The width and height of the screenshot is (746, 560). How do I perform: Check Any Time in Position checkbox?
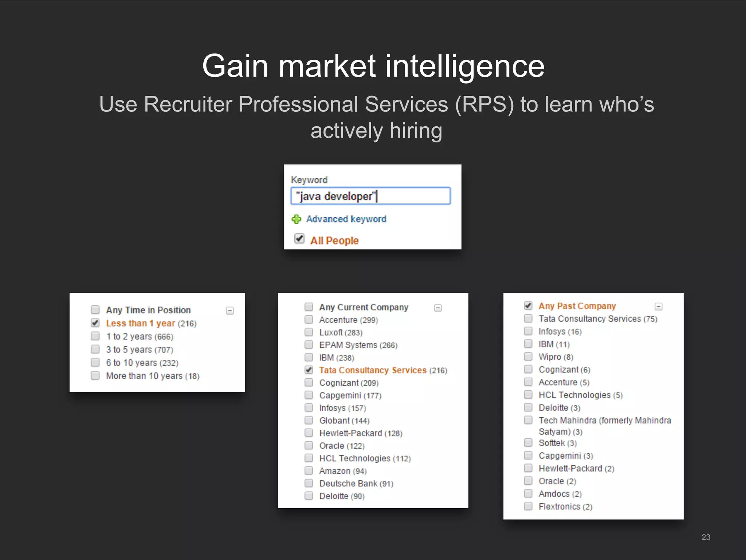point(95,309)
